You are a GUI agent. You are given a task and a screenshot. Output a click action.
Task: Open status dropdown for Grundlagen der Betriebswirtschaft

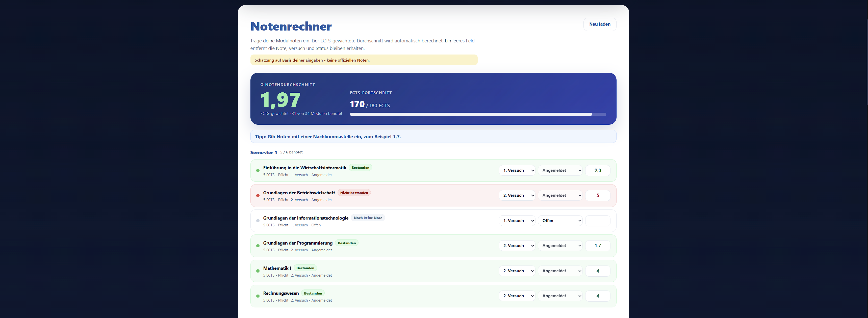click(x=560, y=195)
